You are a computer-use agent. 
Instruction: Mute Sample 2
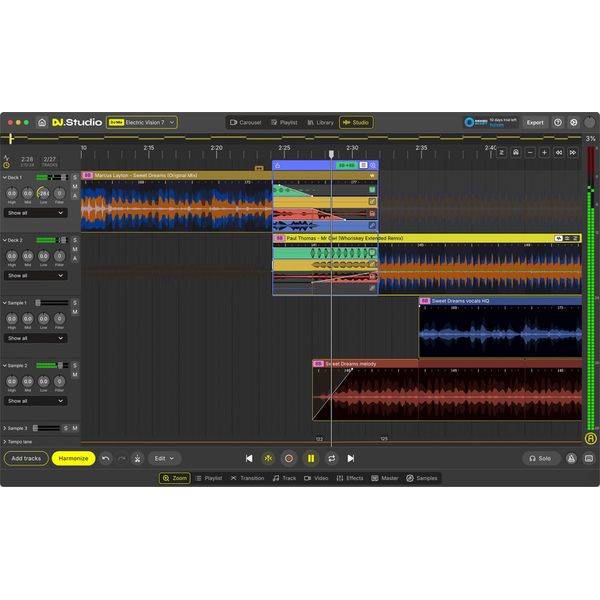tap(75, 375)
